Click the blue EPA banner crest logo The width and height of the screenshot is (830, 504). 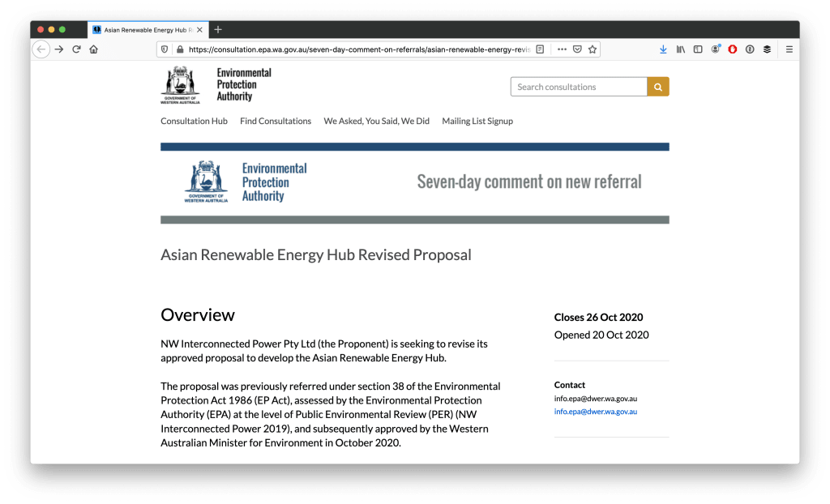tap(206, 182)
